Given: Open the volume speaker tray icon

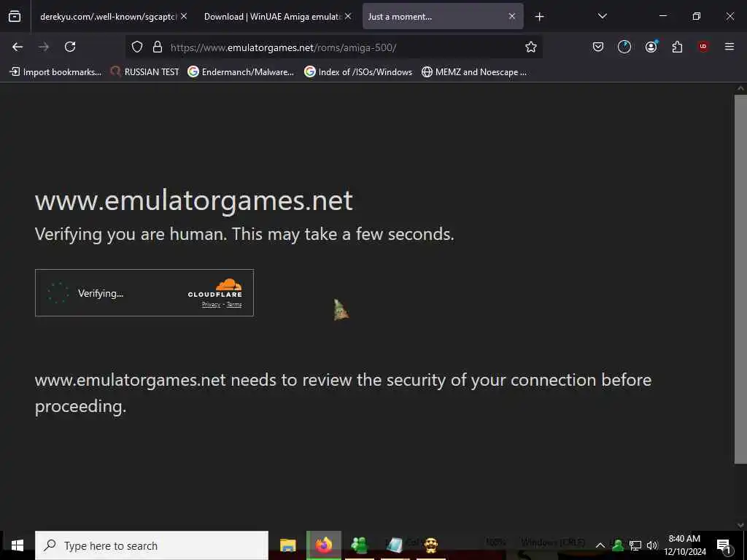Looking at the screenshot, I should 652,545.
